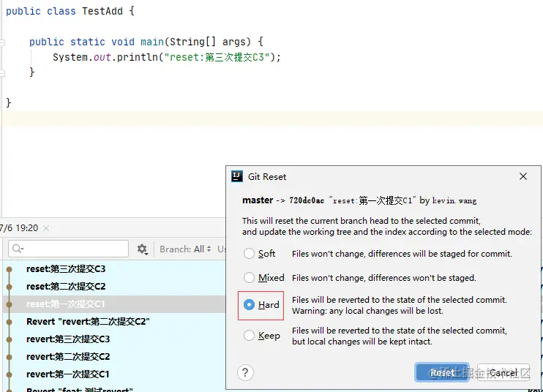
Task: Focus the git log search field
Action: [68, 249]
